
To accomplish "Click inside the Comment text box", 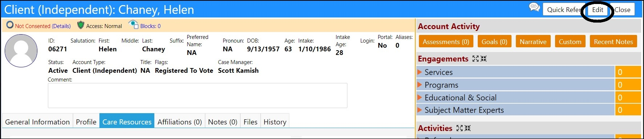I will click(197, 95).
